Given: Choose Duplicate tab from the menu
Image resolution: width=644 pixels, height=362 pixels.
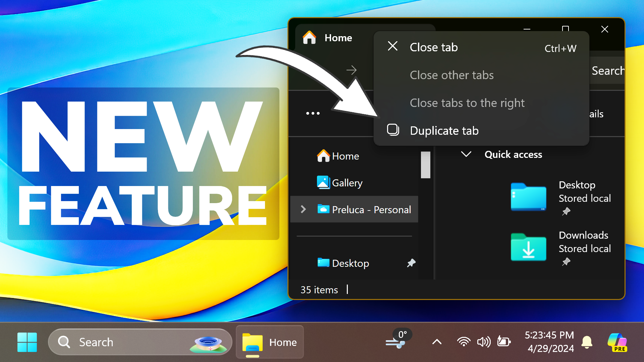Looking at the screenshot, I should click(x=444, y=131).
